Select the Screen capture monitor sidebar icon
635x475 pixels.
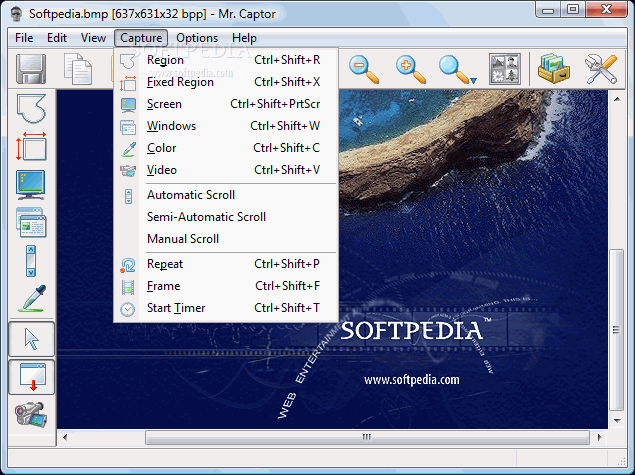31,185
